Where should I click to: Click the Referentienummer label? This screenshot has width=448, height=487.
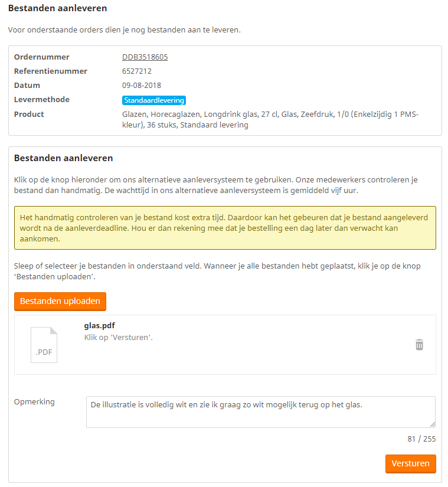coord(51,71)
